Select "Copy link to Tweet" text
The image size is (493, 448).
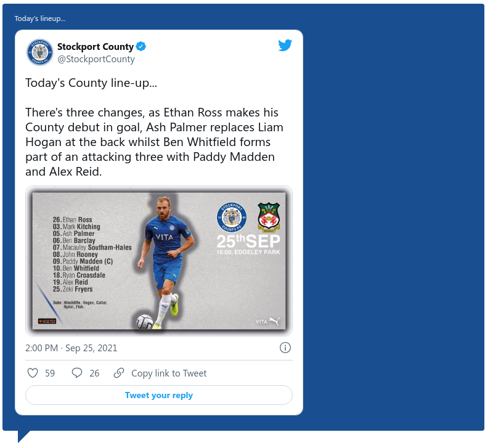click(x=169, y=373)
